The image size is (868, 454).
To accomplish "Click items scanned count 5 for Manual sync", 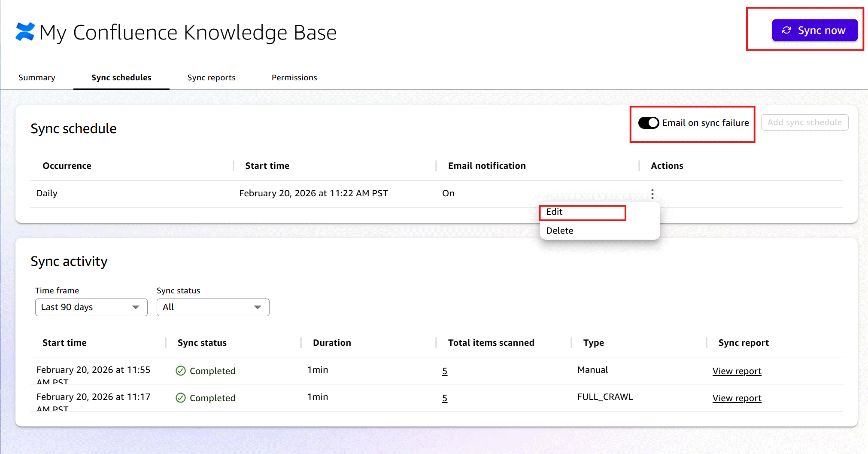I will [445, 371].
